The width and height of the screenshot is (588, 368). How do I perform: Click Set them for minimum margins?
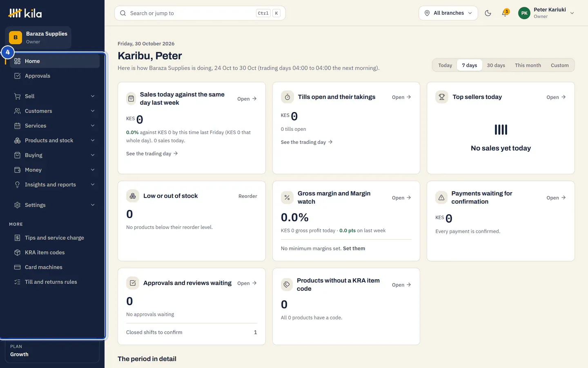[x=354, y=249]
